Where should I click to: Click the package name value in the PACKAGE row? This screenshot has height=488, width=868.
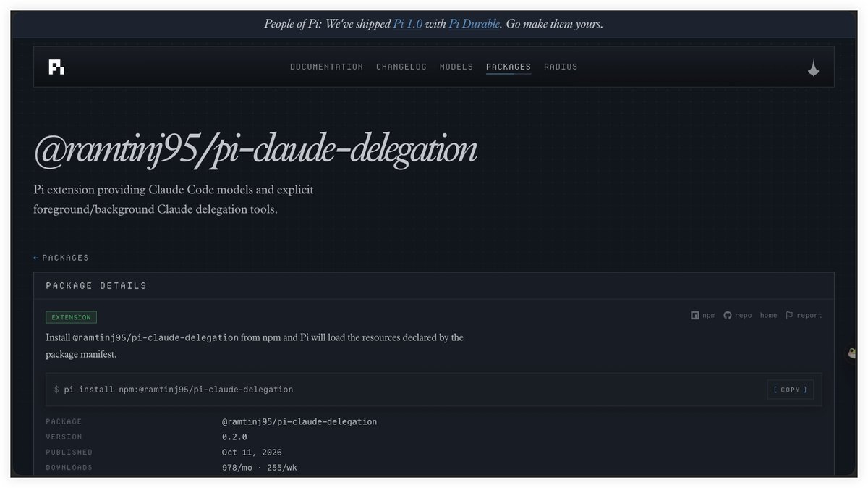click(299, 422)
